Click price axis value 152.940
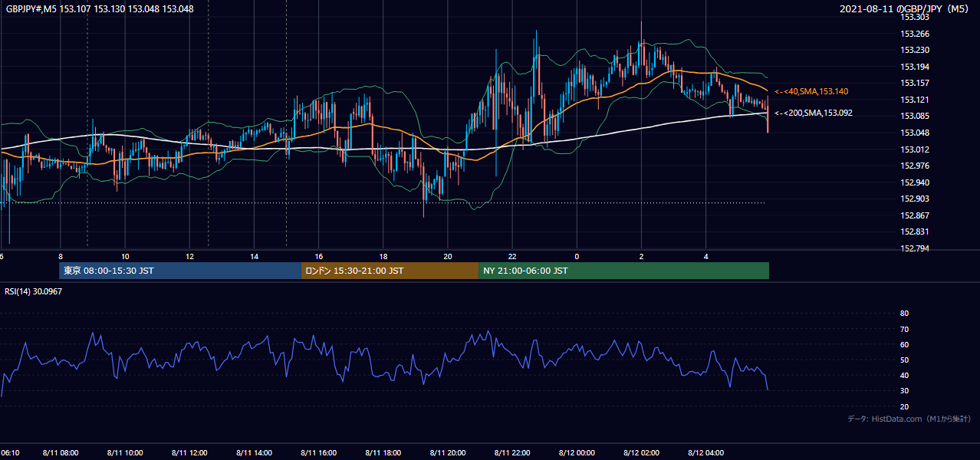Screen dimensions: 980x460 [x=914, y=182]
